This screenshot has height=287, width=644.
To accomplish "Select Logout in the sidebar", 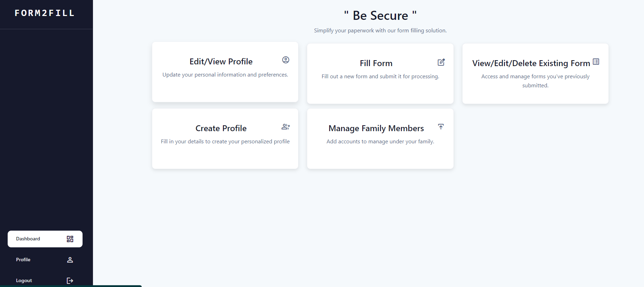I will coord(24,281).
